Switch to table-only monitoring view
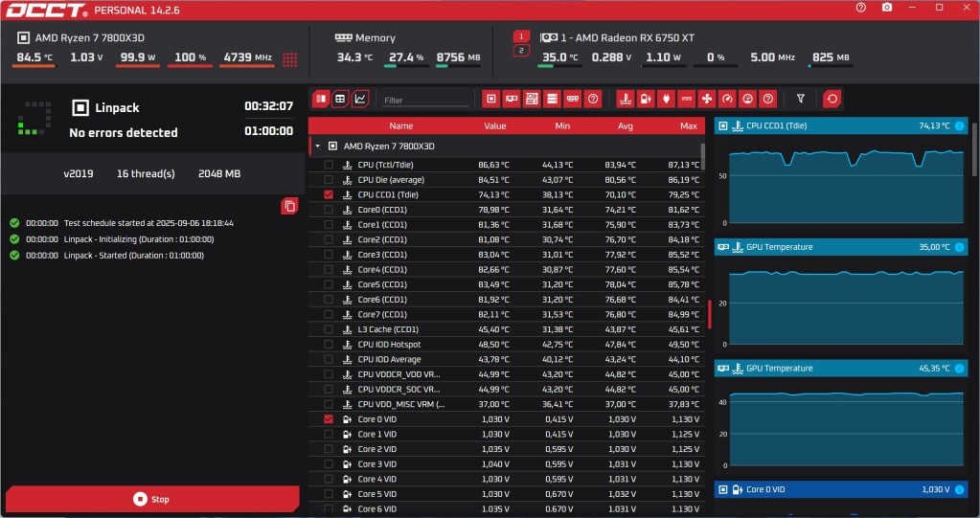Image resolution: width=980 pixels, height=518 pixels. point(340,99)
